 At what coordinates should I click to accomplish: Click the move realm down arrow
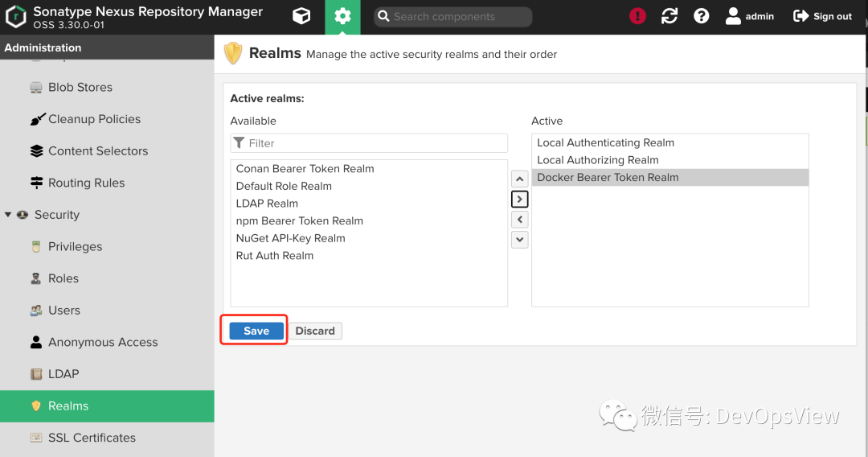[519, 239]
